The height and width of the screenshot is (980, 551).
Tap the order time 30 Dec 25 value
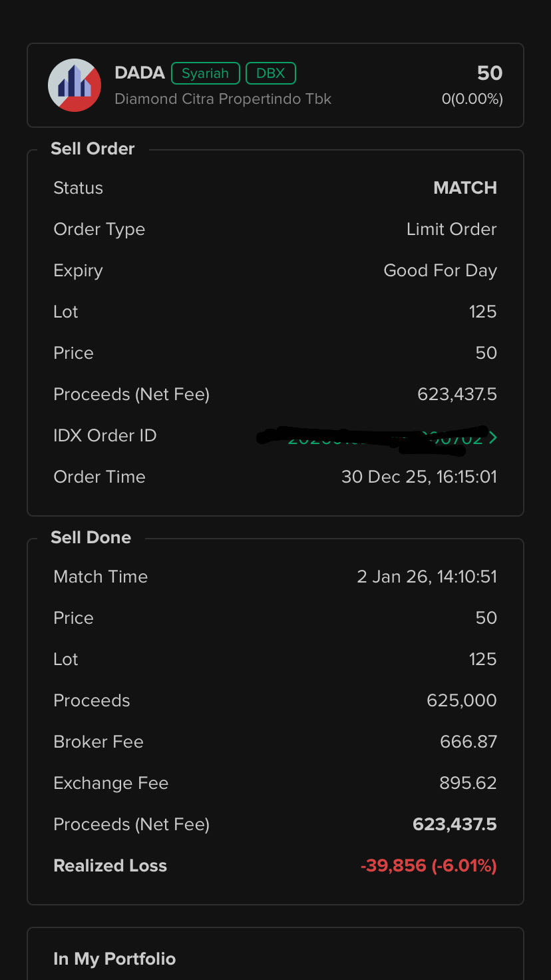(419, 477)
